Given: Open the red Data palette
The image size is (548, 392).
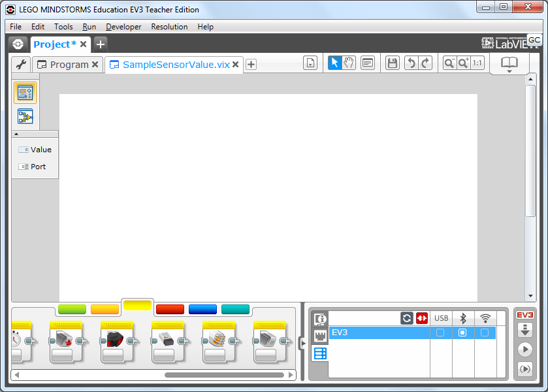Looking at the screenshot, I should tap(170, 309).
